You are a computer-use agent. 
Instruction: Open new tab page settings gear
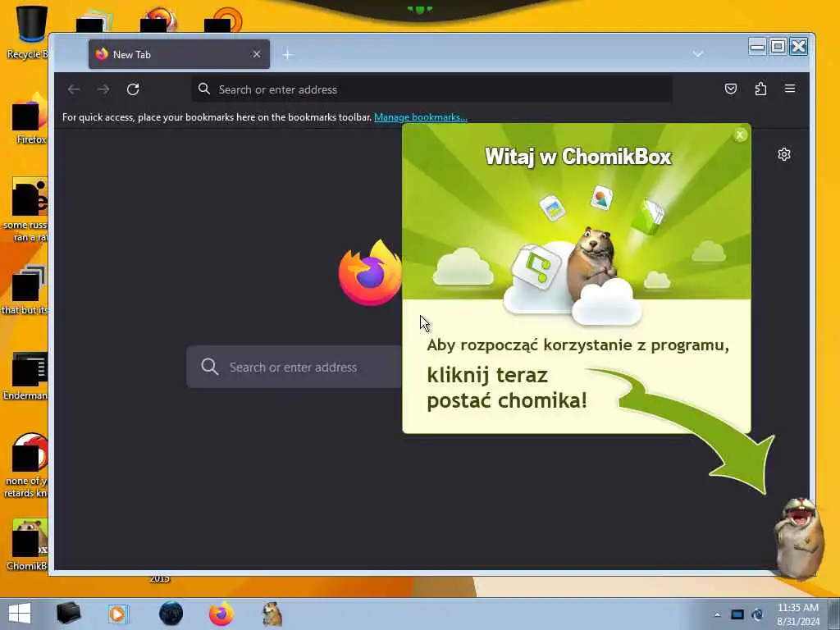pos(783,154)
